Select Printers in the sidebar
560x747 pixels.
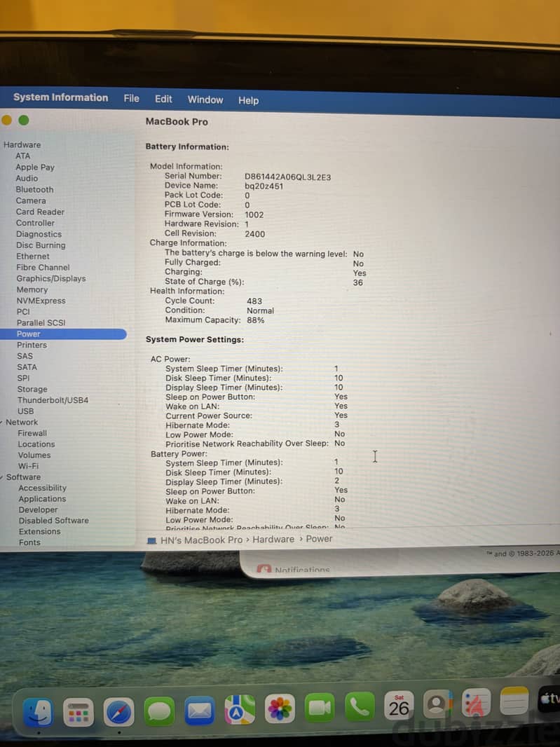coord(32,345)
